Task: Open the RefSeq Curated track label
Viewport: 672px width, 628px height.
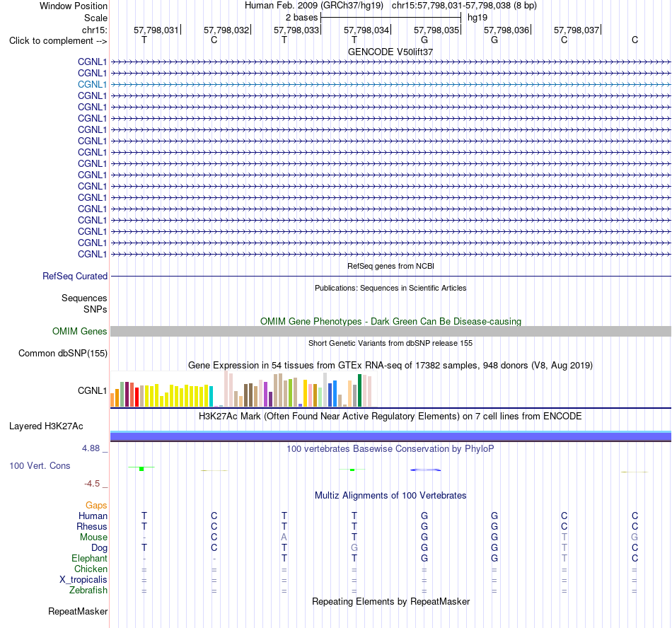Action: click(x=75, y=277)
